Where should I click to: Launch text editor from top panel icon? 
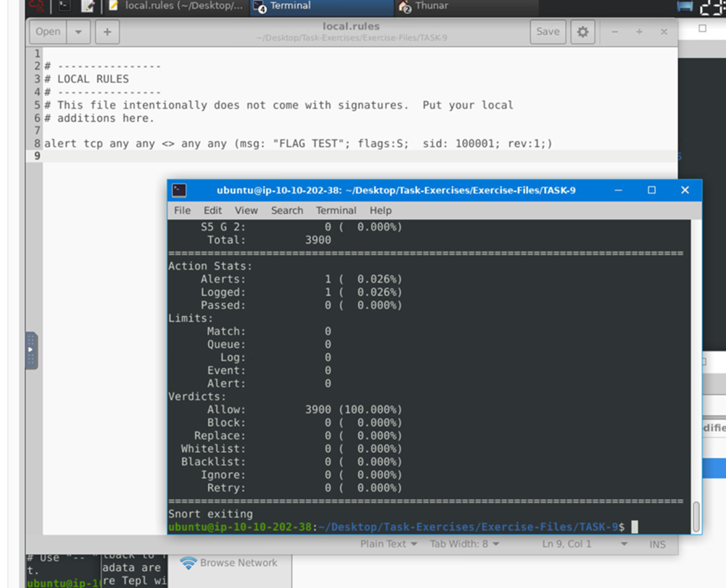pos(88,6)
